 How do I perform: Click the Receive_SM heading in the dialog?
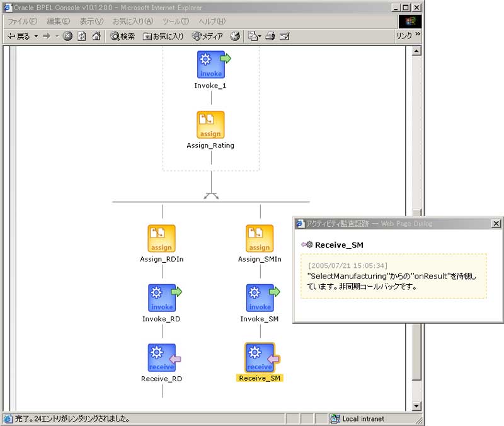click(x=339, y=245)
